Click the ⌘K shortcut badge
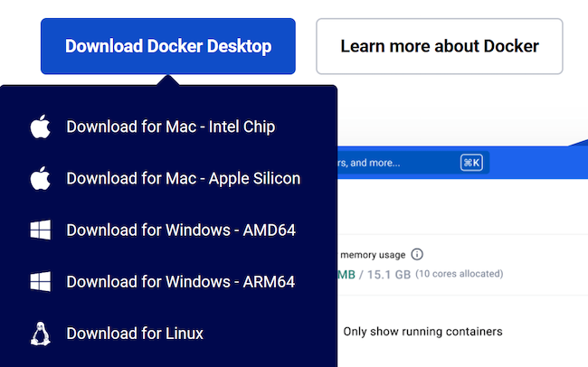 [471, 163]
